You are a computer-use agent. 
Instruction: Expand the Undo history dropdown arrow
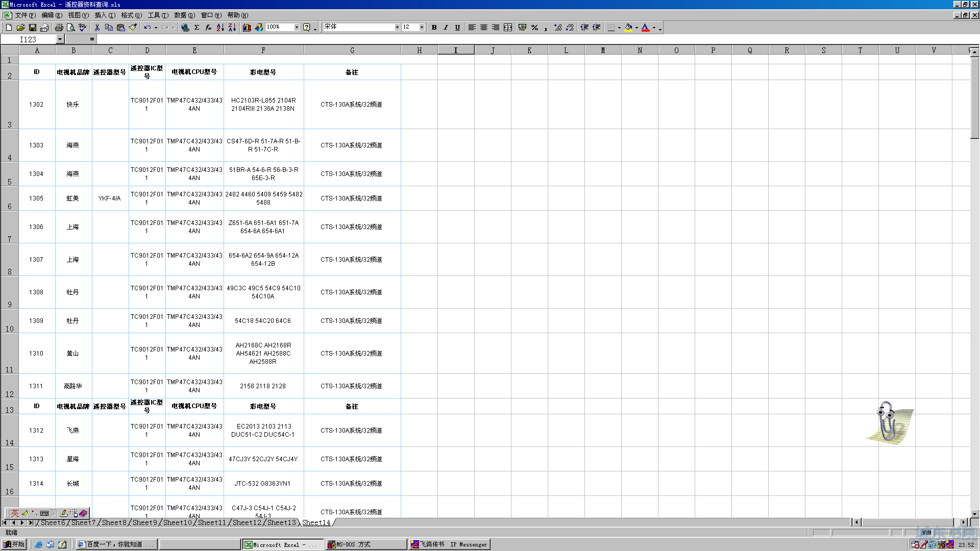[x=156, y=28]
